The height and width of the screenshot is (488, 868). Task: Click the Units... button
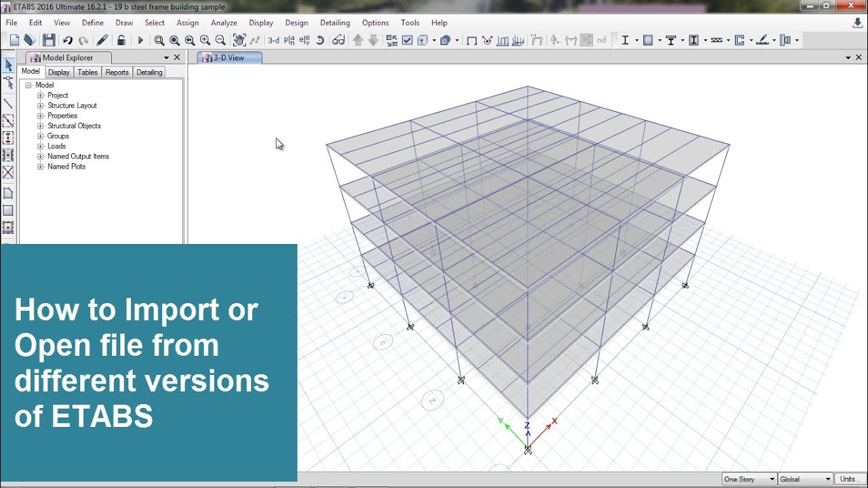pyautogui.click(x=850, y=479)
